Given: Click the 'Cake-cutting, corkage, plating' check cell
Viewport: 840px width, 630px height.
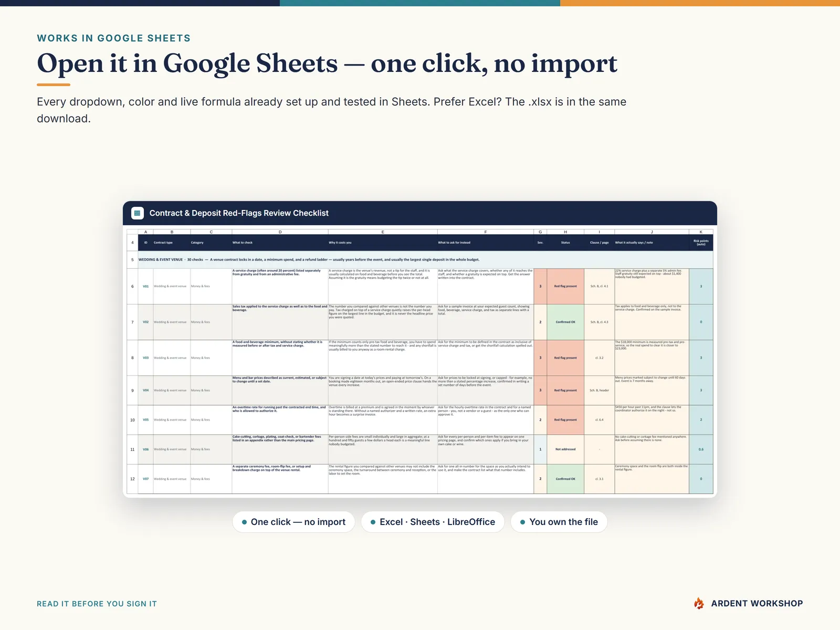Looking at the screenshot, I should [x=280, y=449].
